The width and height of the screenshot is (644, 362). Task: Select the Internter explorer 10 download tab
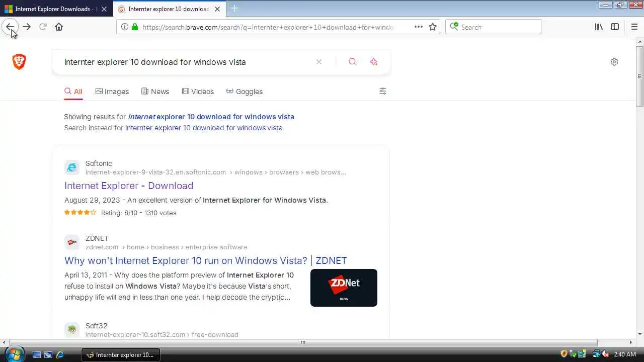click(x=169, y=9)
